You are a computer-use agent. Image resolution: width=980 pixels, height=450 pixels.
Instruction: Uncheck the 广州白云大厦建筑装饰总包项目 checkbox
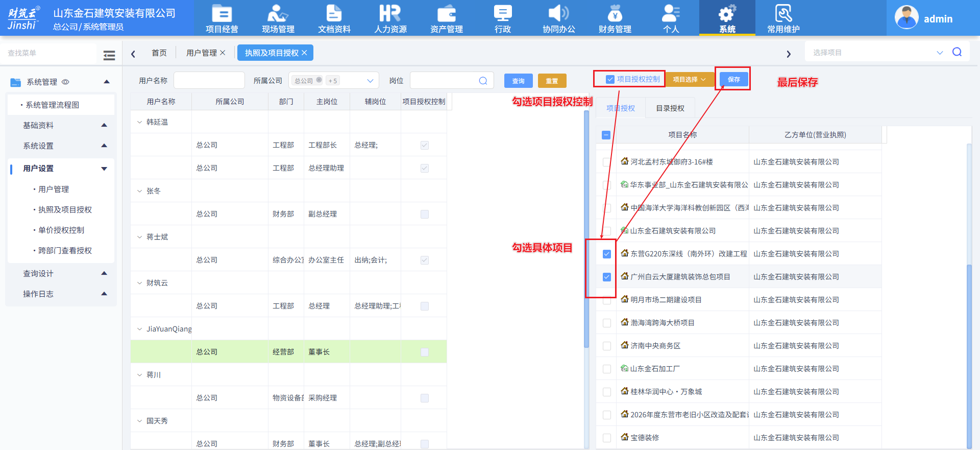(607, 277)
